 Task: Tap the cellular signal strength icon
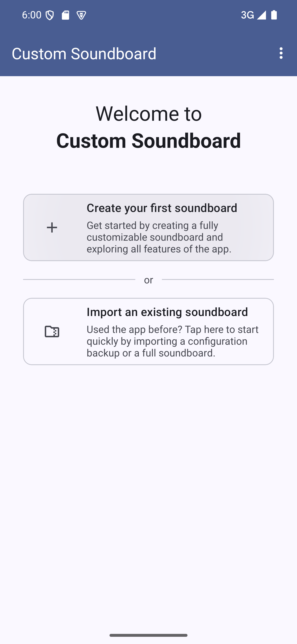[261, 15]
